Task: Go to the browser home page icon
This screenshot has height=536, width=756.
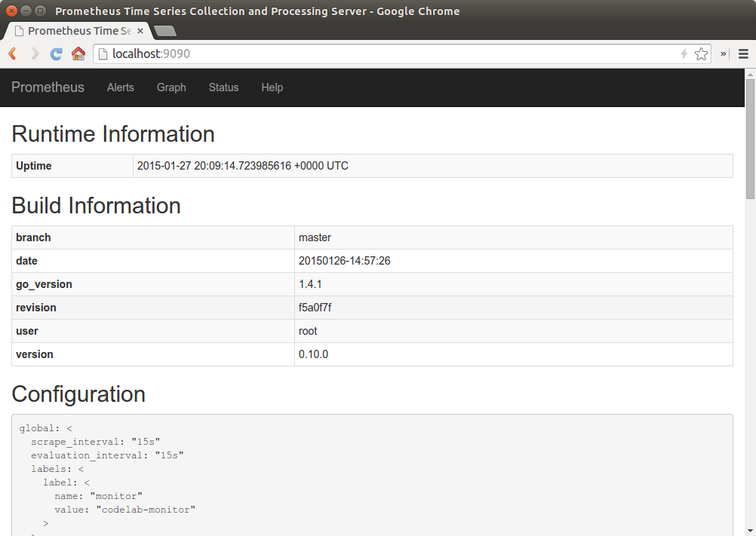Action: tap(78, 54)
